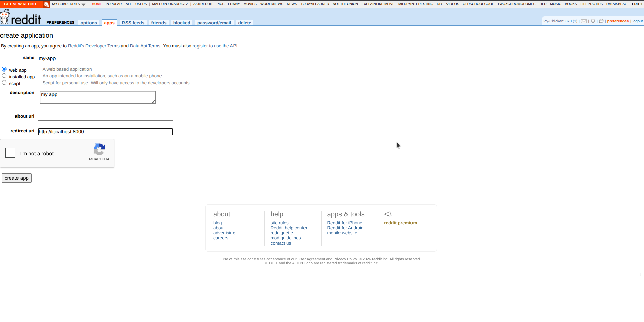Image resolution: width=644 pixels, height=322 pixels.
Task: Open the Reddit for iPhone link
Action: pyautogui.click(x=345, y=223)
